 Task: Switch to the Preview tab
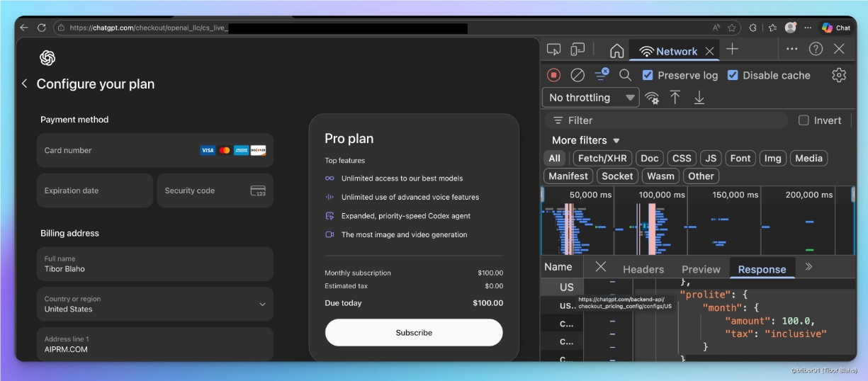pyautogui.click(x=701, y=269)
